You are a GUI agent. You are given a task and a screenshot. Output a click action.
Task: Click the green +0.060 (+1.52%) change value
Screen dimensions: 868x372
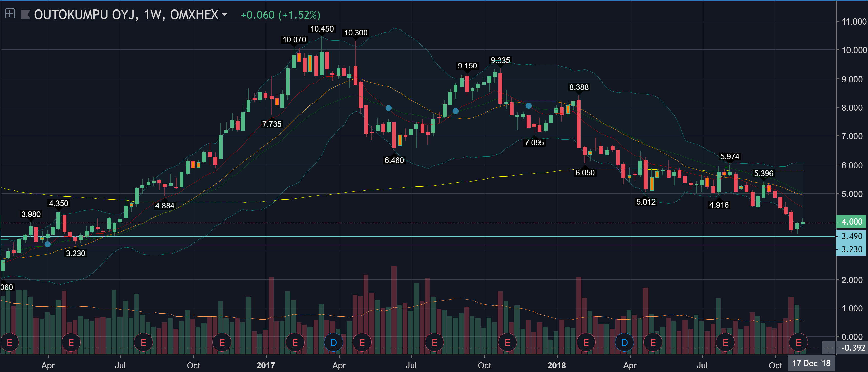pos(280,15)
